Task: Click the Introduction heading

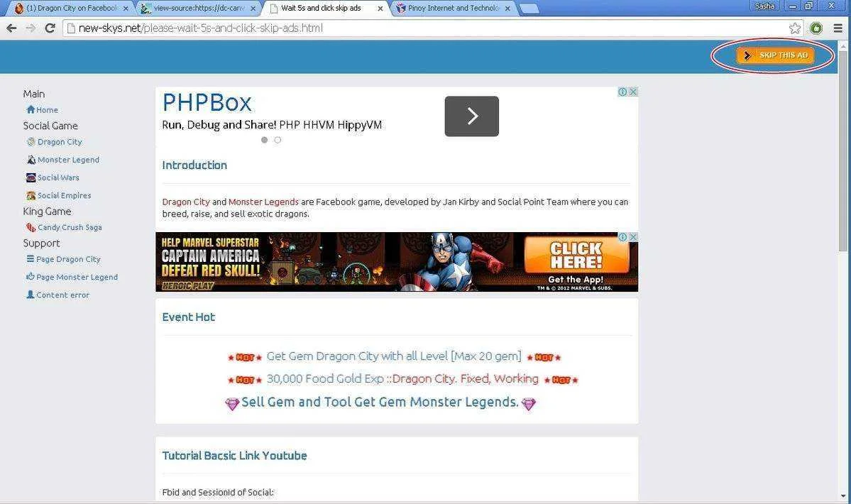Action: 194,165
